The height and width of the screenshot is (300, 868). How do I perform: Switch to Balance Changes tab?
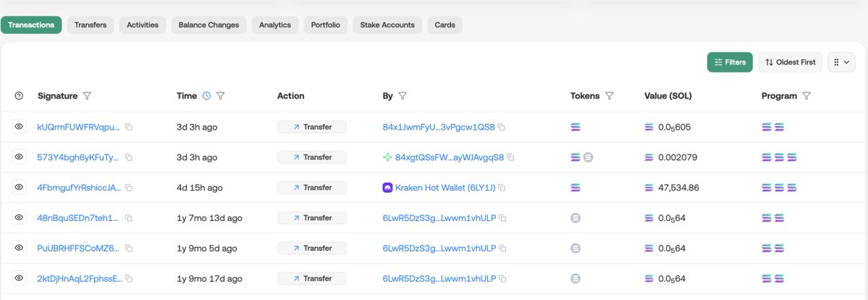point(208,25)
